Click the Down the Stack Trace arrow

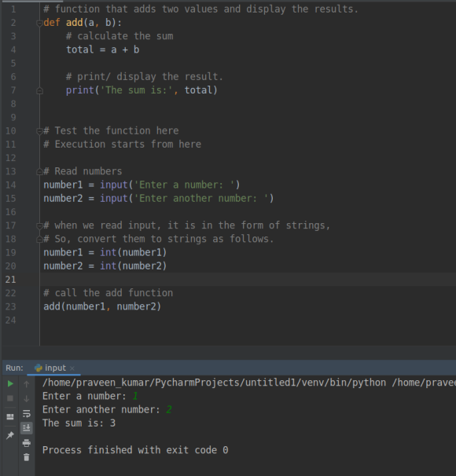pos(27,398)
